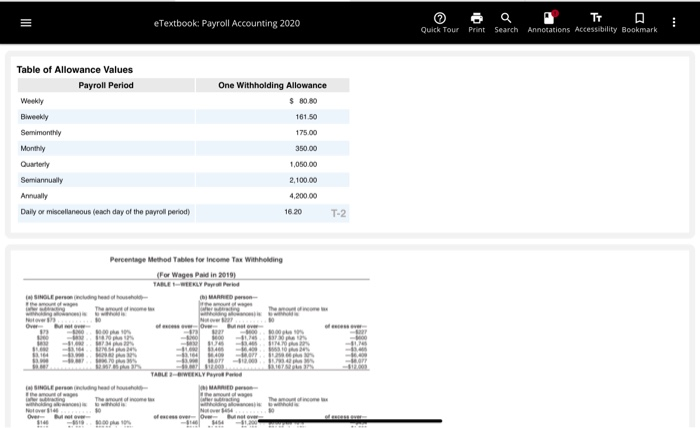The height and width of the screenshot is (428, 700).
Task: Select the TABLE 2—BIWEEKLY Payroll Period heading
Action: (x=196, y=374)
